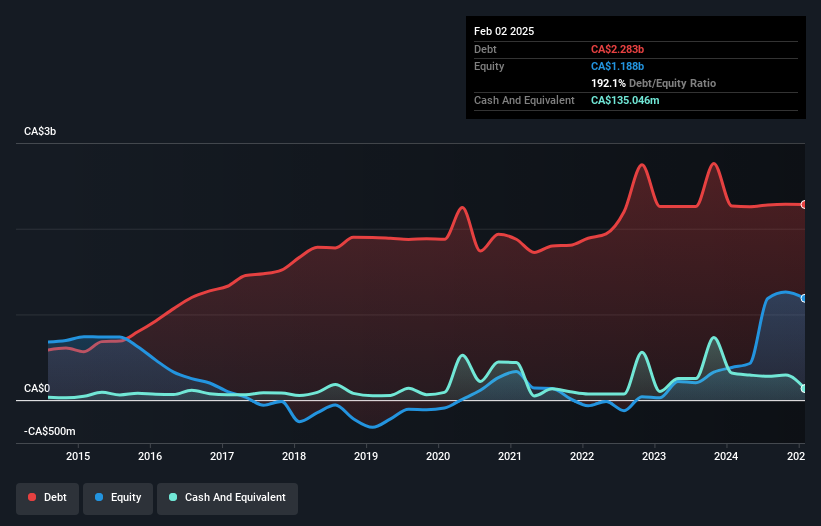Click the 2016 x-axis label

click(x=150, y=456)
